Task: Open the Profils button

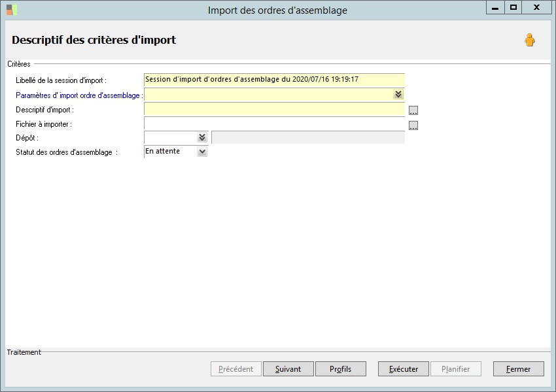Action: 340,369
